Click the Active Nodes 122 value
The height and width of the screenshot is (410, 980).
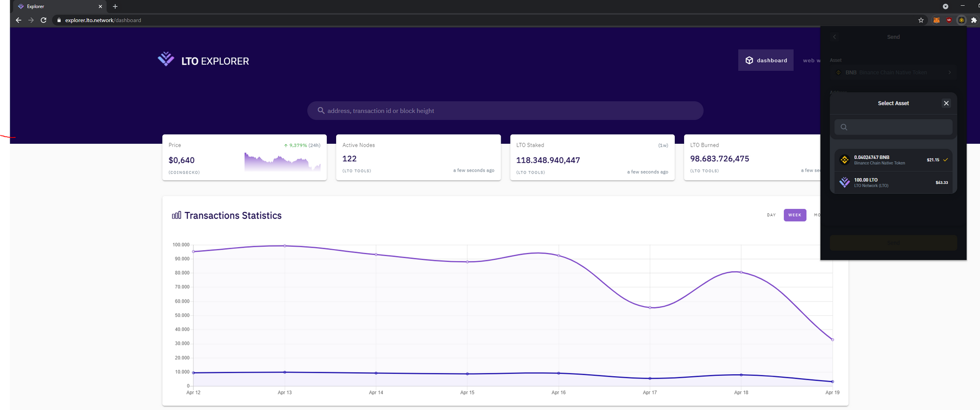[x=349, y=158]
